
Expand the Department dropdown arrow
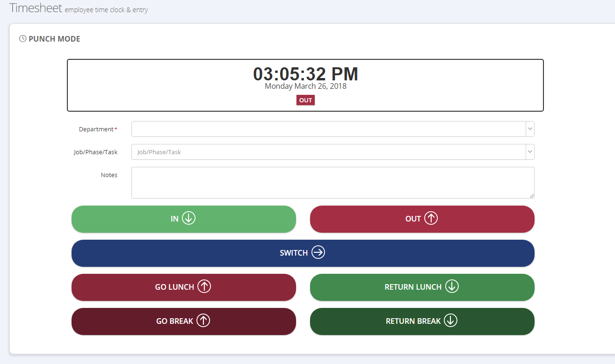click(529, 129)
